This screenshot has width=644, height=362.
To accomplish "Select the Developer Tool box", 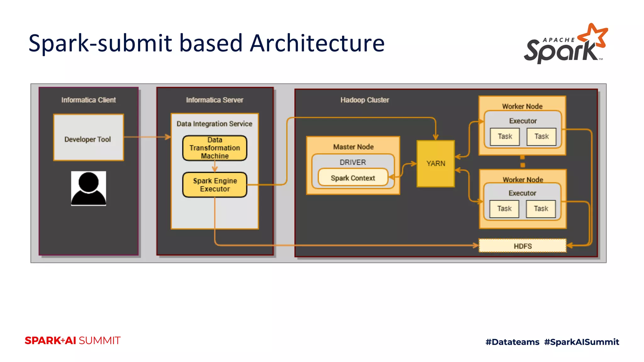I will click(88, 138).
